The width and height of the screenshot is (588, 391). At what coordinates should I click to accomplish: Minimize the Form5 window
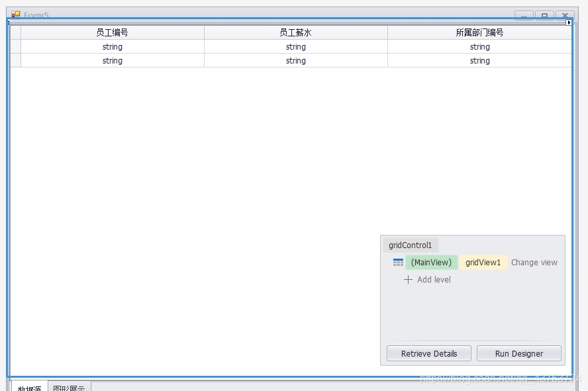pos(524,15)
